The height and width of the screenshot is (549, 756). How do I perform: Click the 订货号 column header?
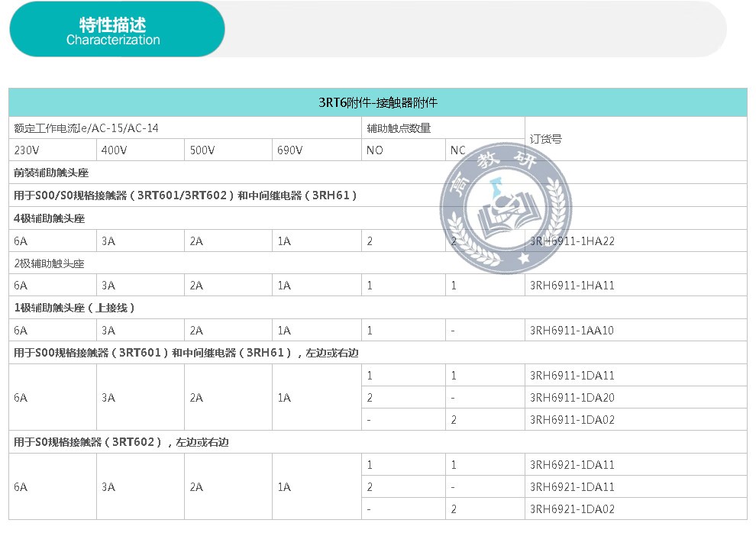tap(636, 139)
